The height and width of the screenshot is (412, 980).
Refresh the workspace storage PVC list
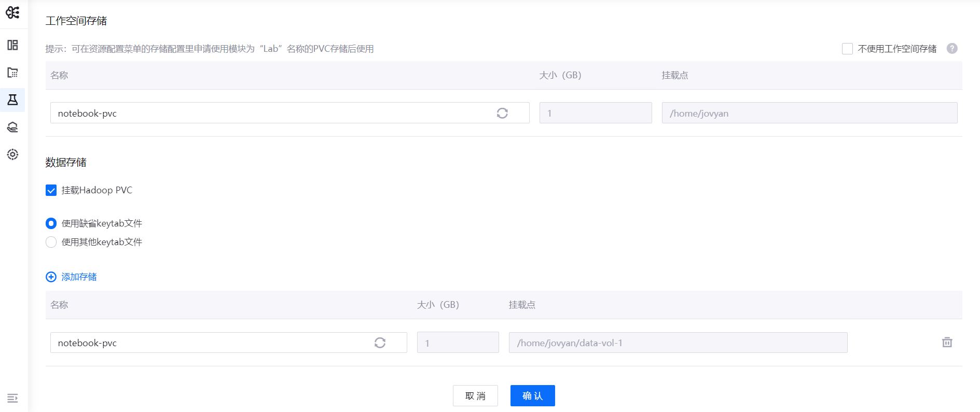coord(502,113)
